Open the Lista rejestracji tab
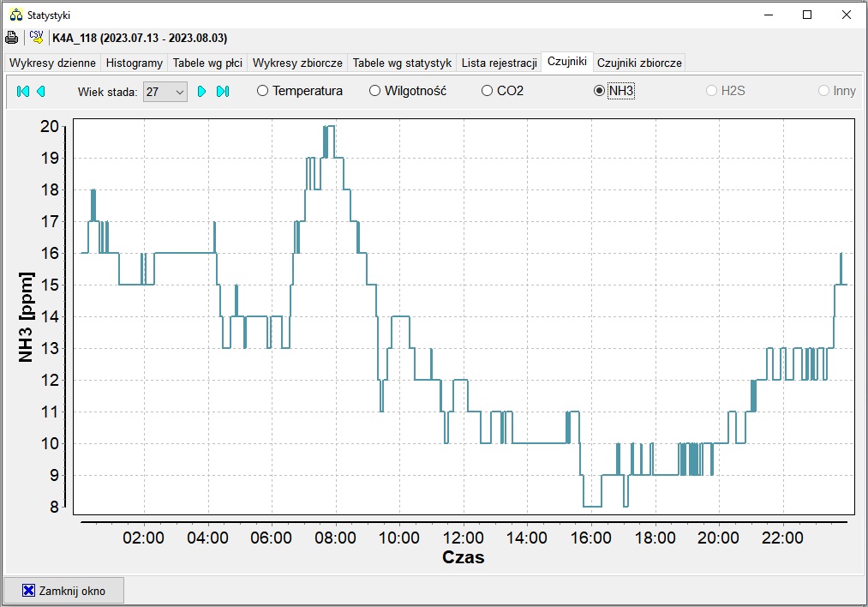This screenshot has height=607, width=868. (x=499, y=63)
